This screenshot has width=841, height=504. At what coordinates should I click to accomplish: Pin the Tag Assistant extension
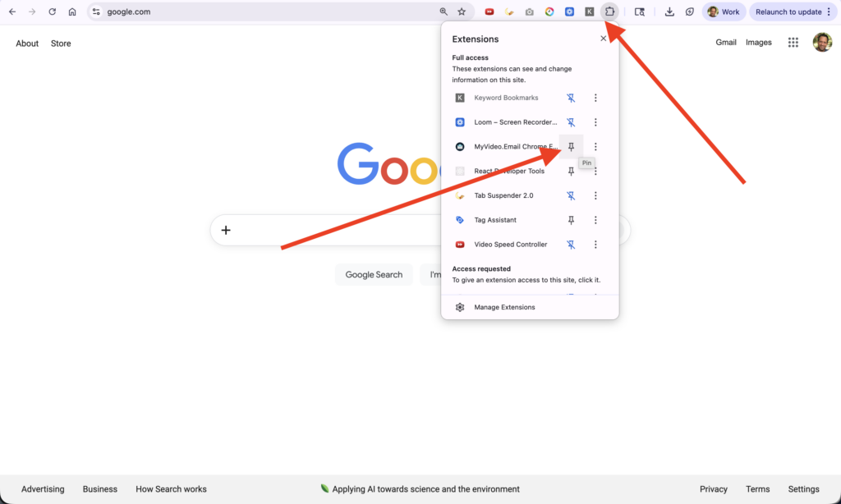[x=571, y=220]
